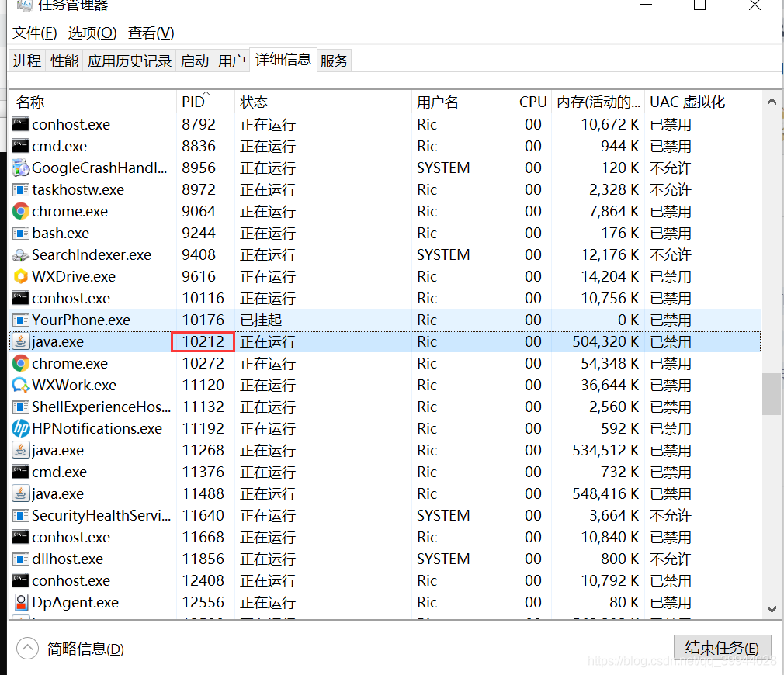Click the conhost.exe icon for PID 8792
The height and width of the screenshot is (675, 784).
[20, 124]
